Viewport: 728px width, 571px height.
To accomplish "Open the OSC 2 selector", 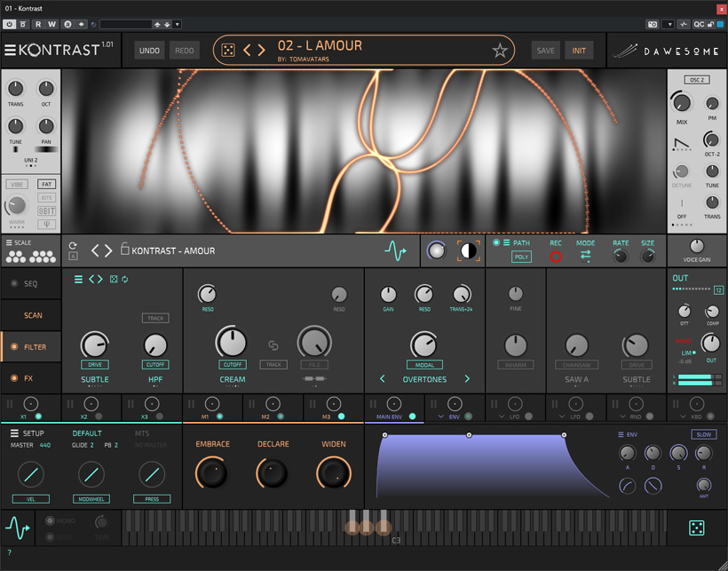I will pos(696,80).
